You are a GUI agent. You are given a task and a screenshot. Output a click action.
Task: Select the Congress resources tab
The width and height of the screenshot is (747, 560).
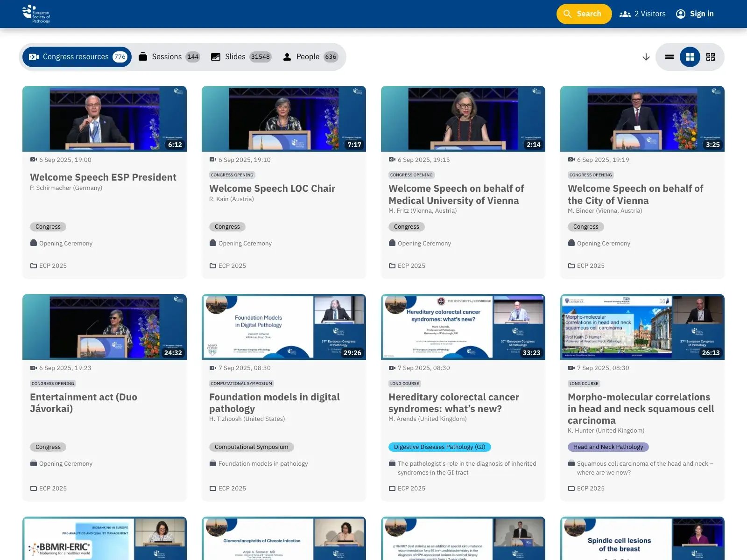pos(77,57)
